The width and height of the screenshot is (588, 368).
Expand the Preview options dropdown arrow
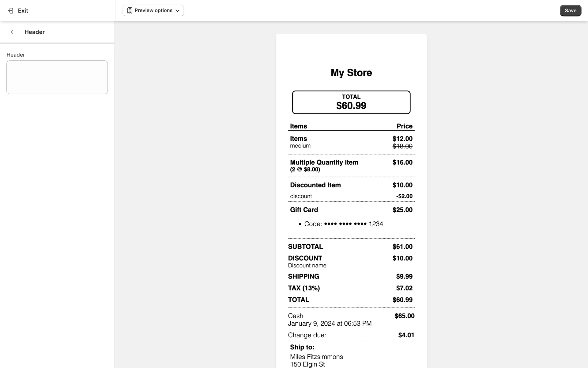(x=177, y=11)
